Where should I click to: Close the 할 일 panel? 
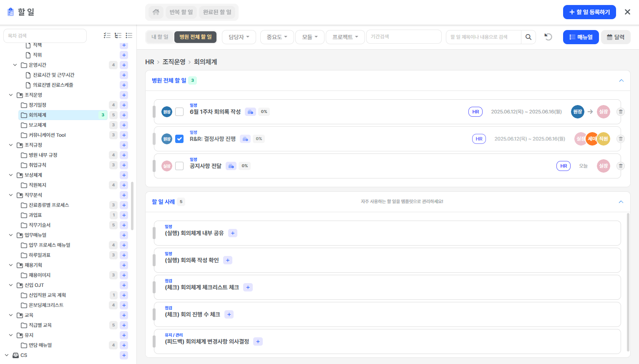coord(627,12)
